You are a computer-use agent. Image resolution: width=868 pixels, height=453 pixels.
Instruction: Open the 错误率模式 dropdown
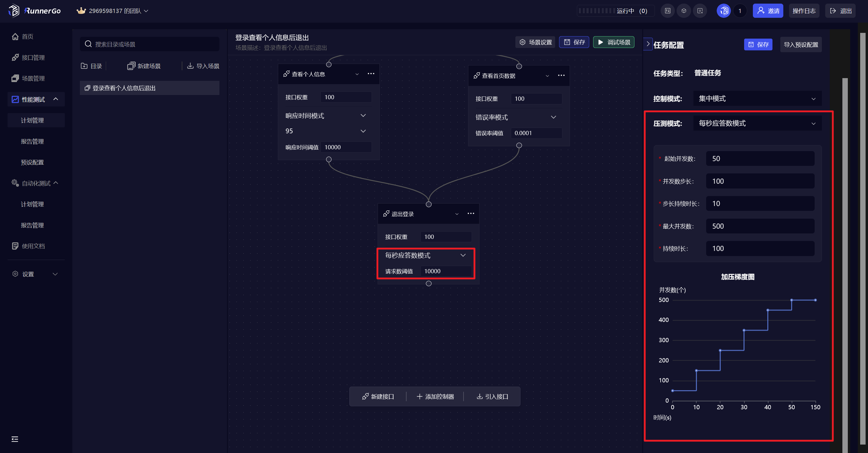pyautogui.click(x=516, y=117)
